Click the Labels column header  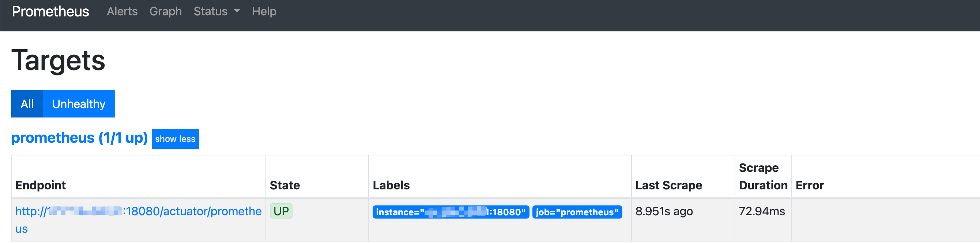click(x=391, y=185)
